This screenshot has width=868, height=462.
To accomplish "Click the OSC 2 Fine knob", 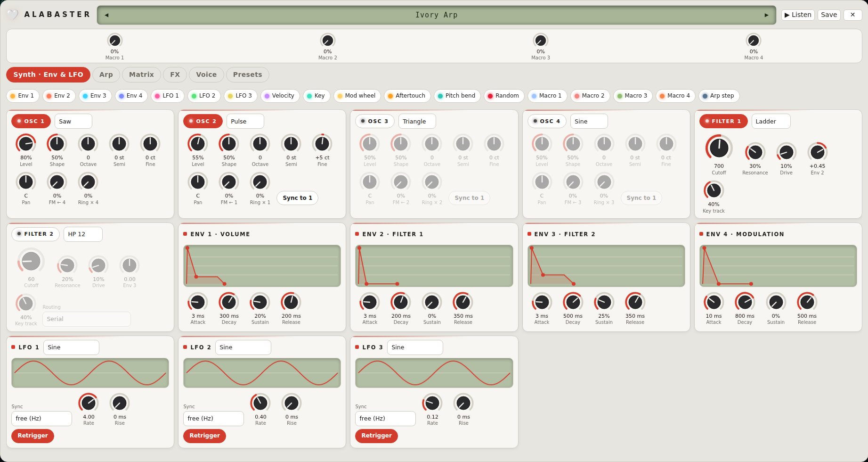I will tap(322, 143).
